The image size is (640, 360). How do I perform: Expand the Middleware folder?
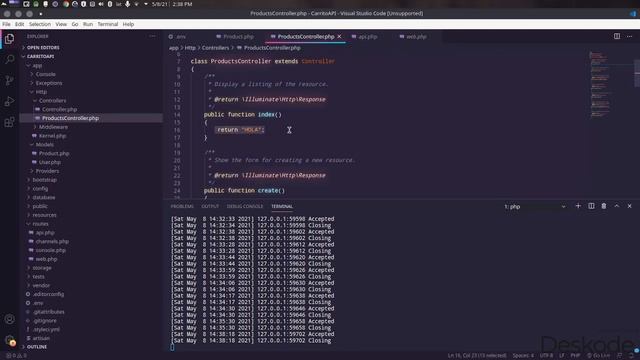pyautogui.click(x=53, y=127)
